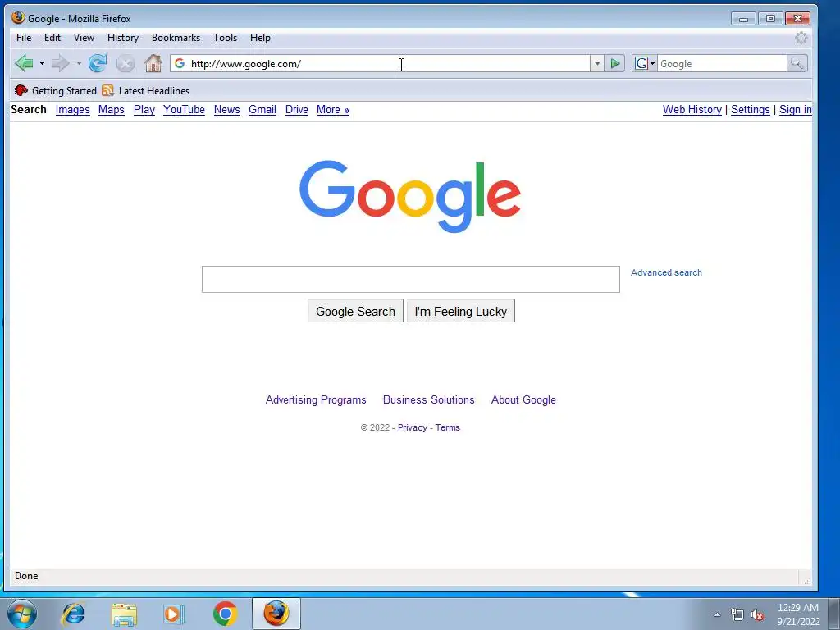Expand the More » link
The width and height of the screenshot is (840, 630).
[x=333, y=109]
